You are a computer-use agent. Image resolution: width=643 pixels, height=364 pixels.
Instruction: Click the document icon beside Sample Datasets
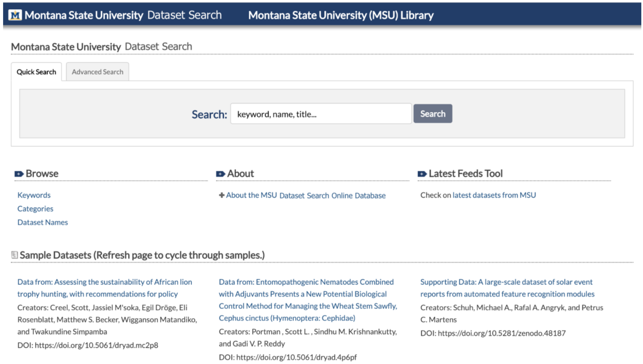pyautogui.click(x=15, y=255)
